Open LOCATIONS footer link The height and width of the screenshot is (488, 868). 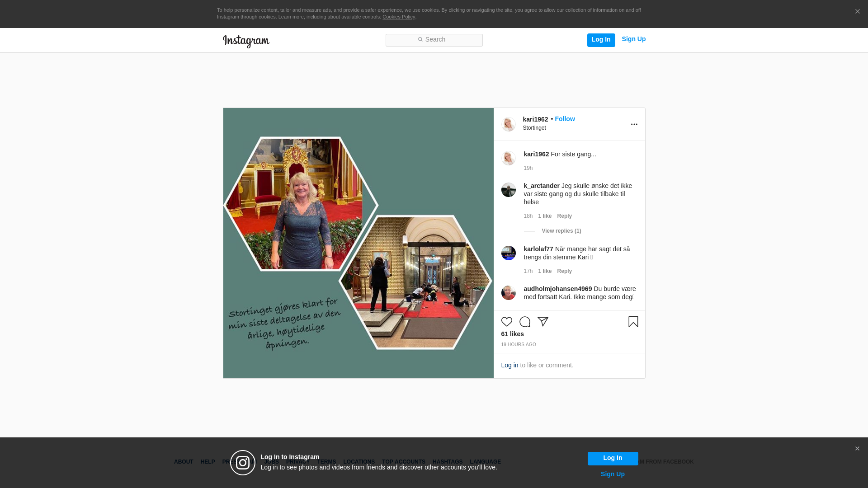click(x=359, y=462)
